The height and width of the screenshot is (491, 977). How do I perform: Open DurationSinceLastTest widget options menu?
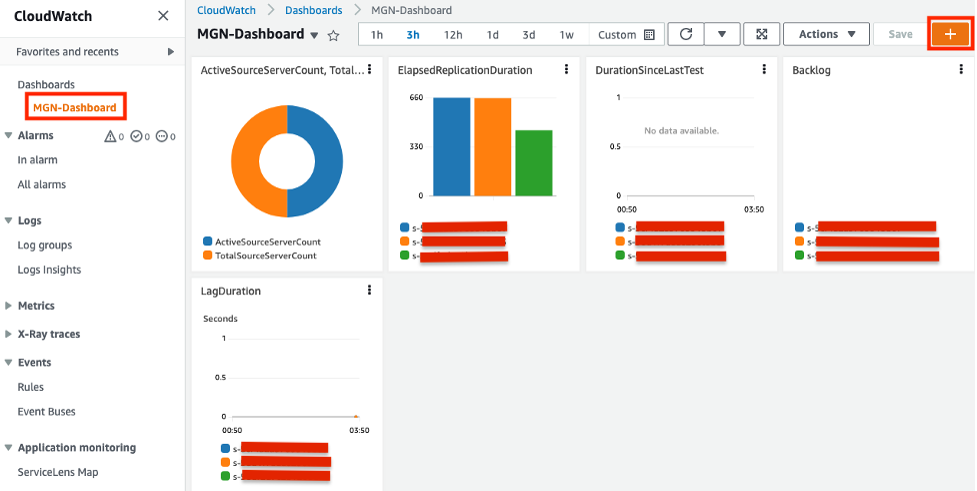click(x=764, y=69)
